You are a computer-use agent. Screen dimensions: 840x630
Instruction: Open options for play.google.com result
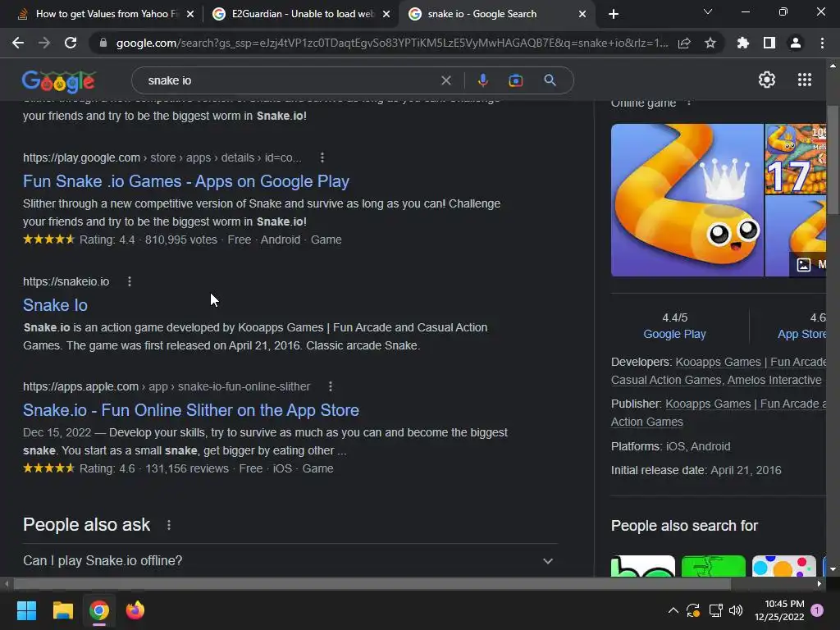322,157
